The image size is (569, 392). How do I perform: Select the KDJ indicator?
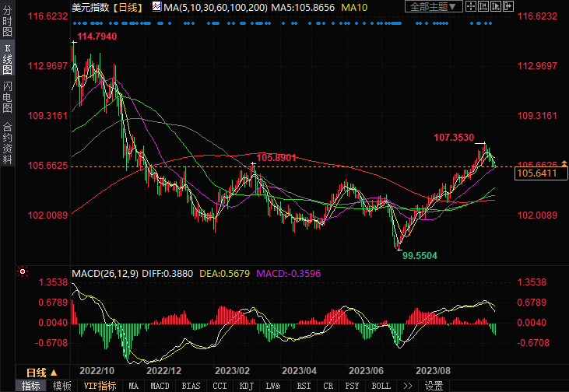(246, 386)
